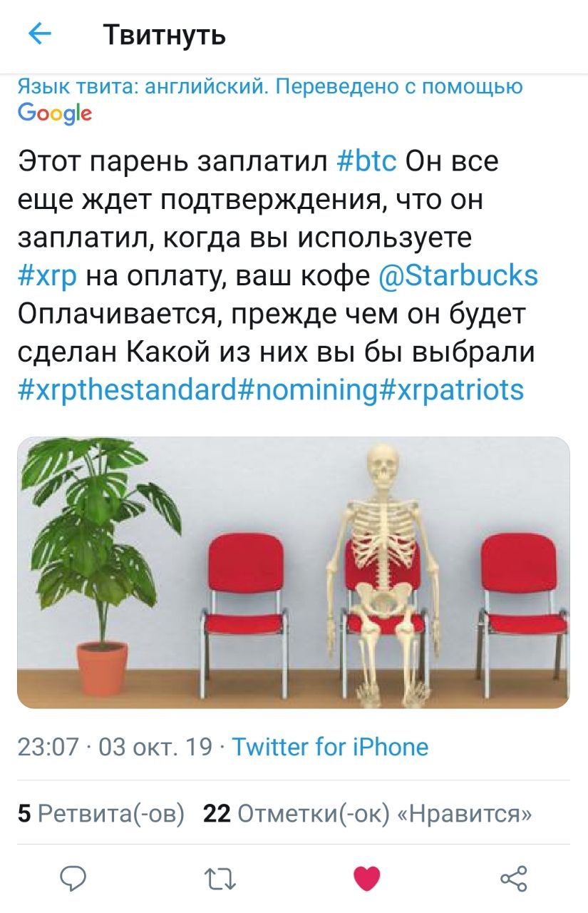The image size is (588, 913).
Task: Open the #btc hashtag link
Action: point(366,161)
